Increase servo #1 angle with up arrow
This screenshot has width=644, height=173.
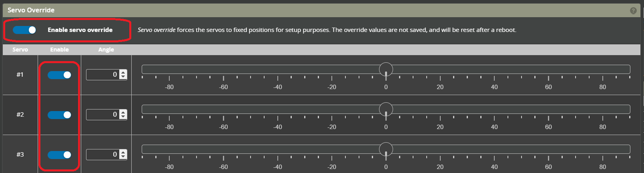[x=123, y=72]
